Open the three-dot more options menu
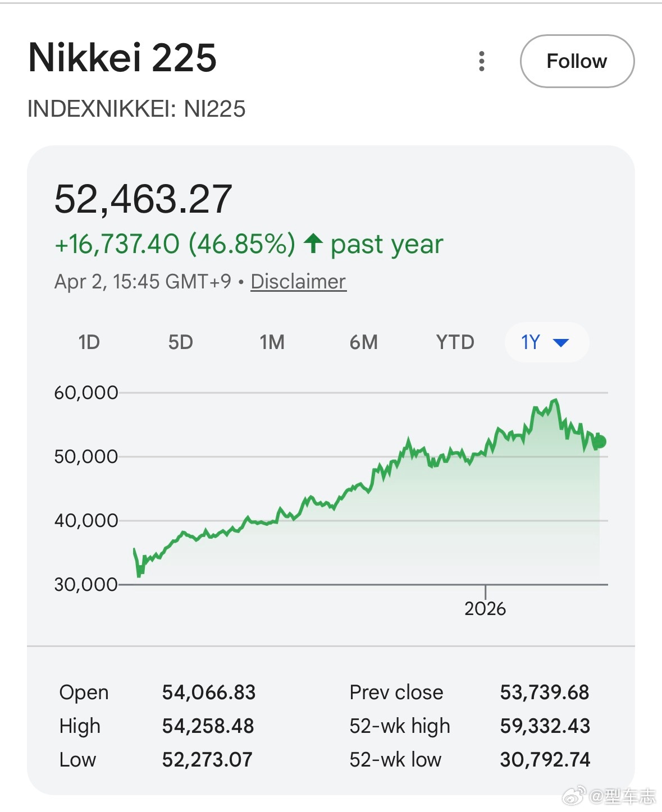 point(481,61)
